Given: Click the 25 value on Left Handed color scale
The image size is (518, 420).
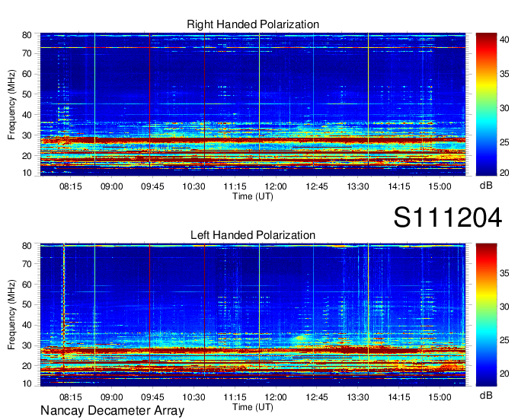Looking at the screenshot, I should coord(504,340).
